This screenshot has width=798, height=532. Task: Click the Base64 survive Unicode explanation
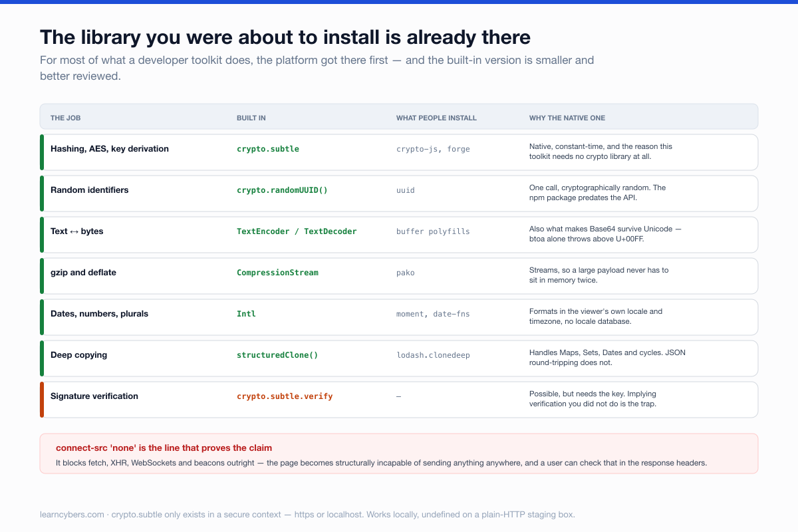[605, 234]
